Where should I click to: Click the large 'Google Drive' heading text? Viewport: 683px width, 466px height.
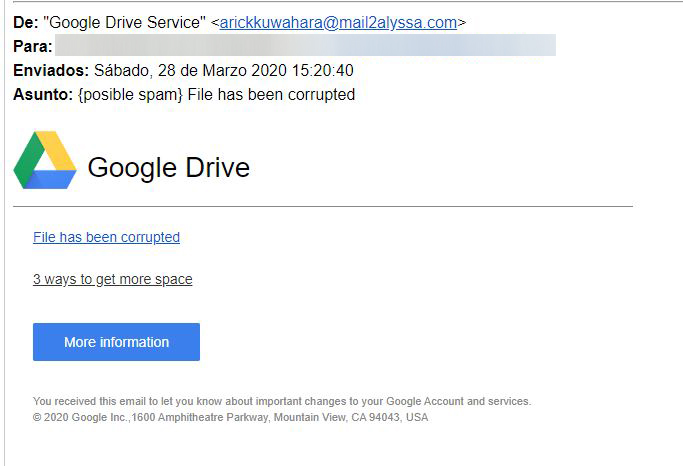point(168,167)
